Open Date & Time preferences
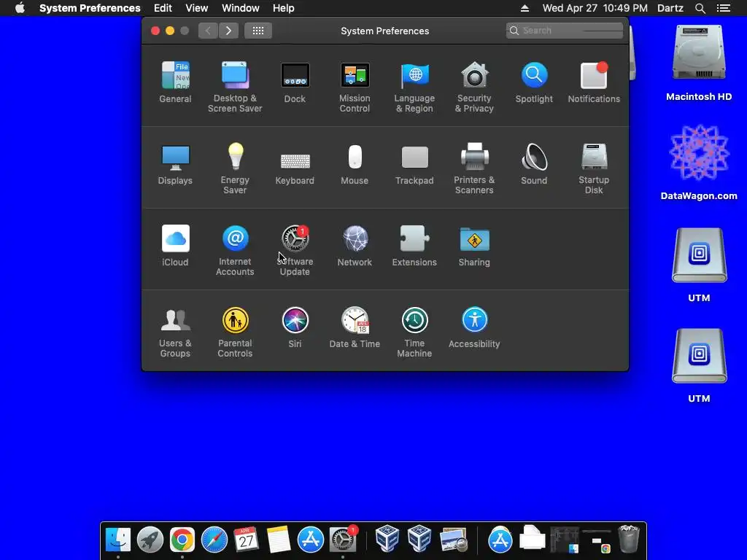This screenshot has height=560, width=747. [x=355, y=327]
